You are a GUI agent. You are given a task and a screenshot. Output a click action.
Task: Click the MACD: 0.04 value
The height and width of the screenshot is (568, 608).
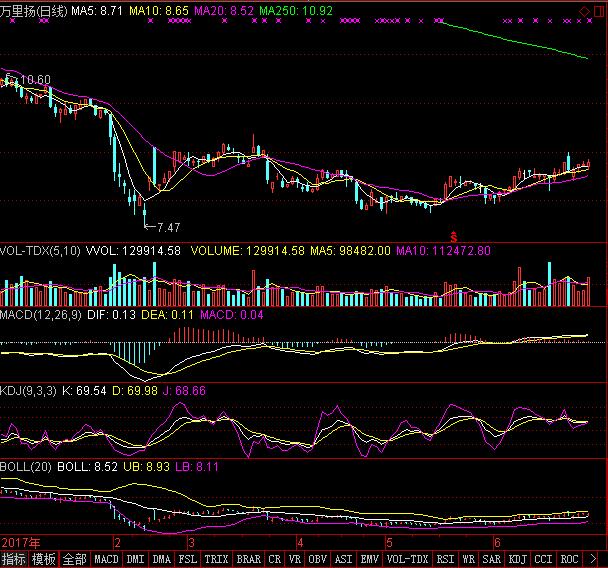(231, 315)
